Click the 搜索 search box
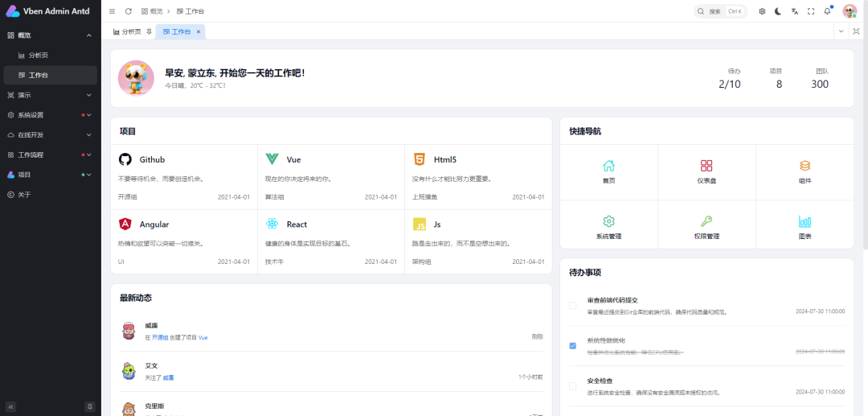 (720, 11)
